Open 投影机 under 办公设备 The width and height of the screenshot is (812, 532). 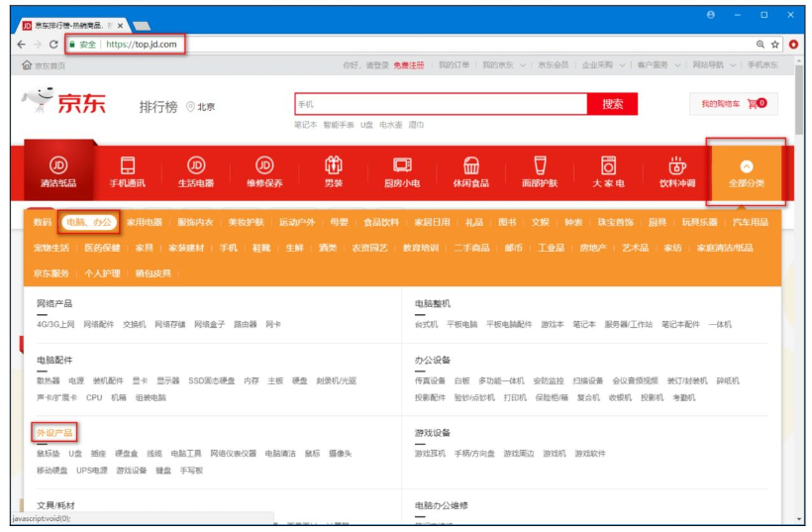point(652,398)
